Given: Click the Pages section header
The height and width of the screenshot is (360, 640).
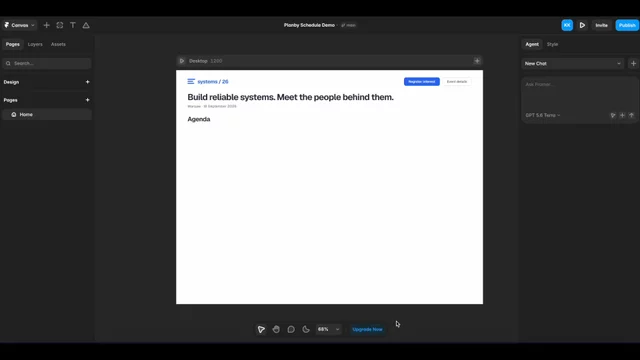Looking at the screenshot, I should [11, 100].
